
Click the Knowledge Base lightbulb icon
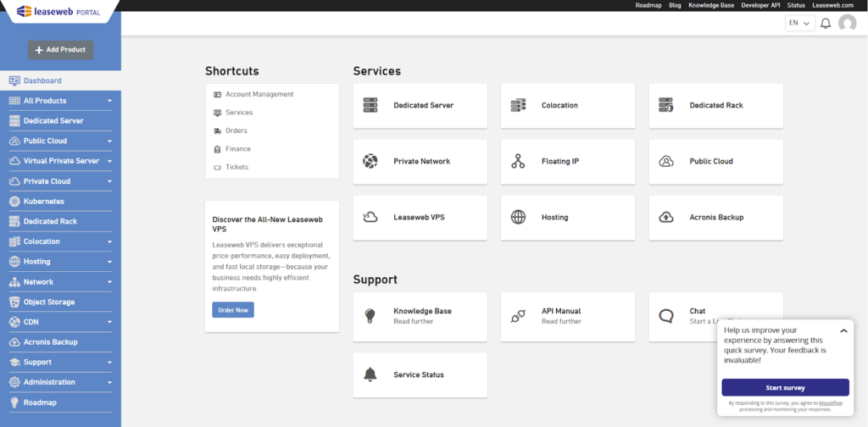click(x=370, y=316)
